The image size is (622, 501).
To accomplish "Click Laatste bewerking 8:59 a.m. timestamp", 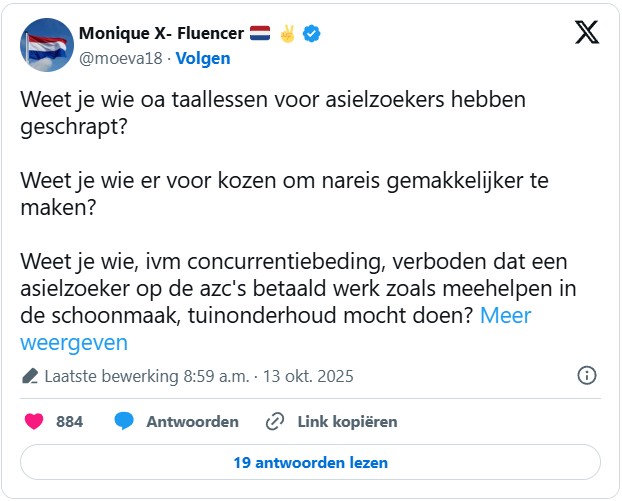I will [149, 377].
